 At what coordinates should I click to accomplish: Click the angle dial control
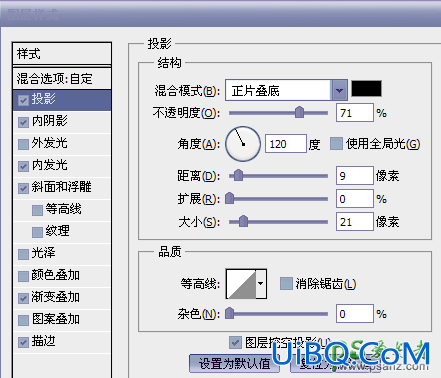243,144
